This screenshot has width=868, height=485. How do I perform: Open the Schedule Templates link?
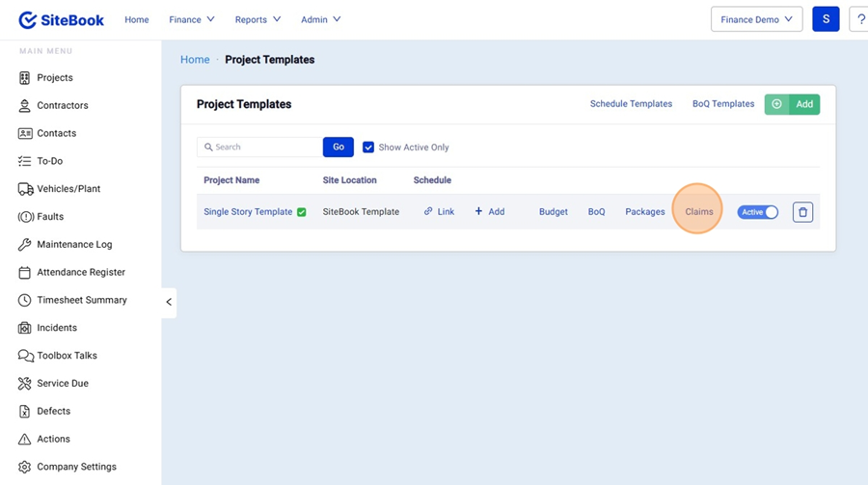[631, 104]
